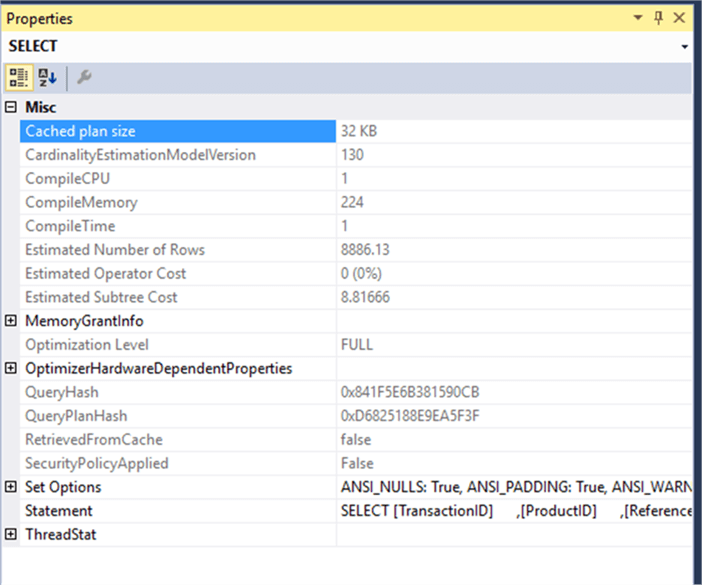Open the window position arrow menu

click(x=636, y=19)
